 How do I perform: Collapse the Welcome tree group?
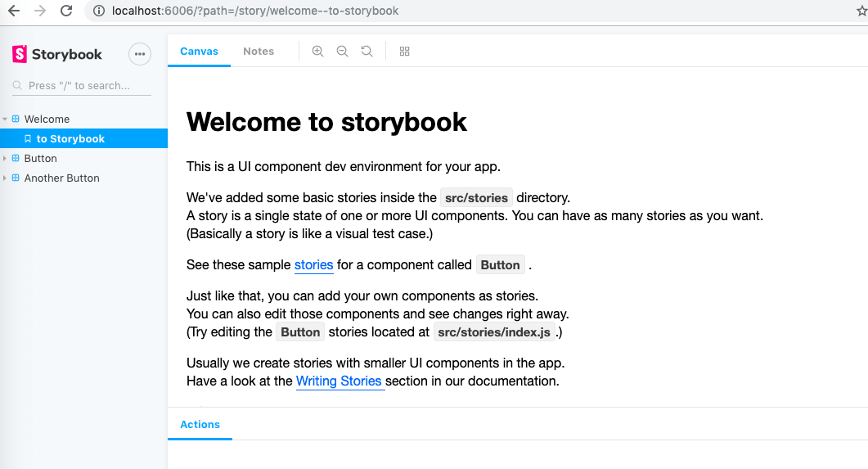click(5, 119)
